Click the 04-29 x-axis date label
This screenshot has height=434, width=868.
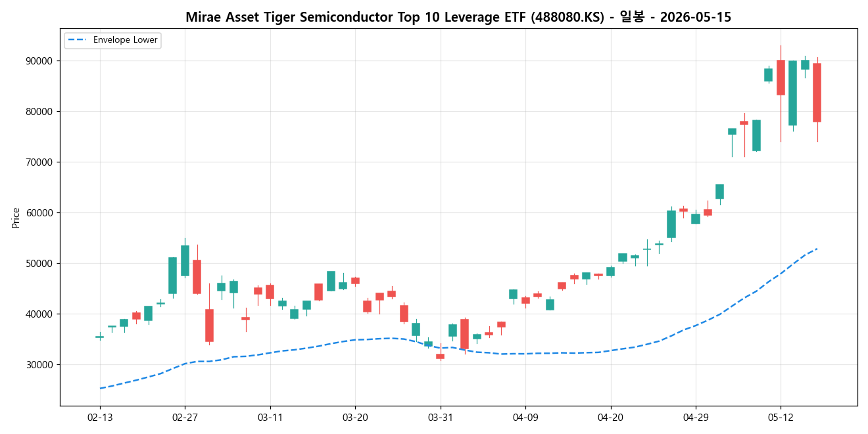[696, 418]
